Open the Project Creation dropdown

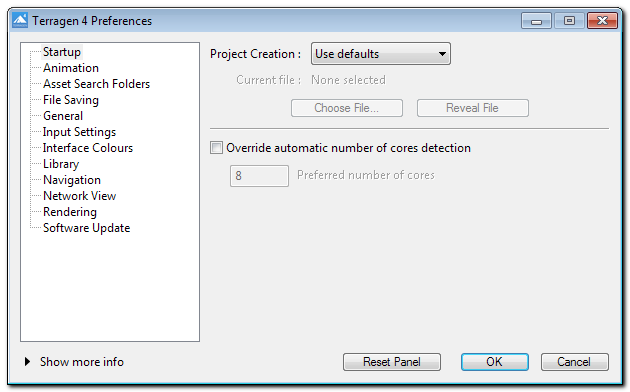[380, 54]
